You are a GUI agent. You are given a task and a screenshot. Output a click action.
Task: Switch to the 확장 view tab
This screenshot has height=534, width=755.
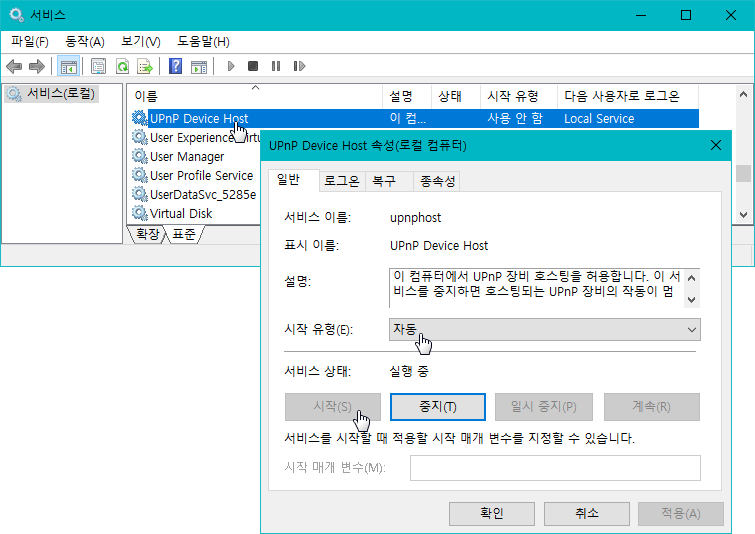147,234
